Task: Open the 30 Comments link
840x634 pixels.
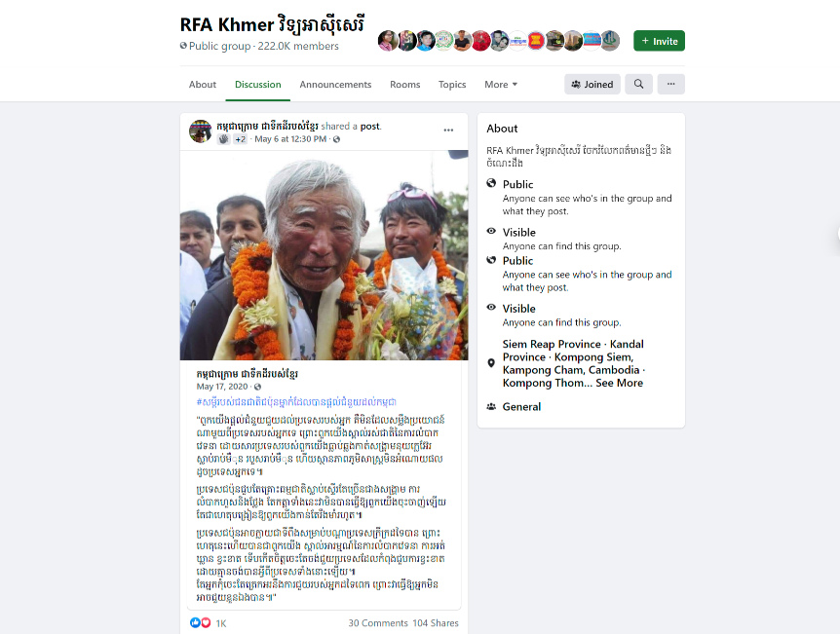Action: tap(378, 622)
